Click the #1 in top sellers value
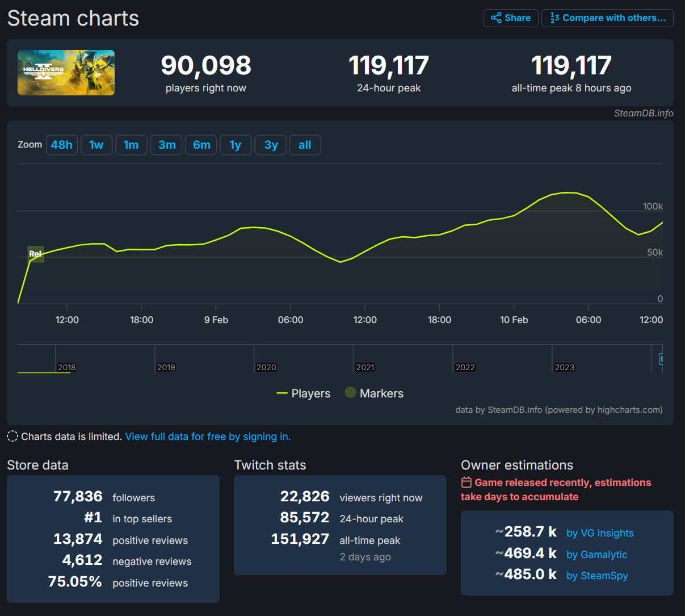685x616 pixels. pos(93,518)
